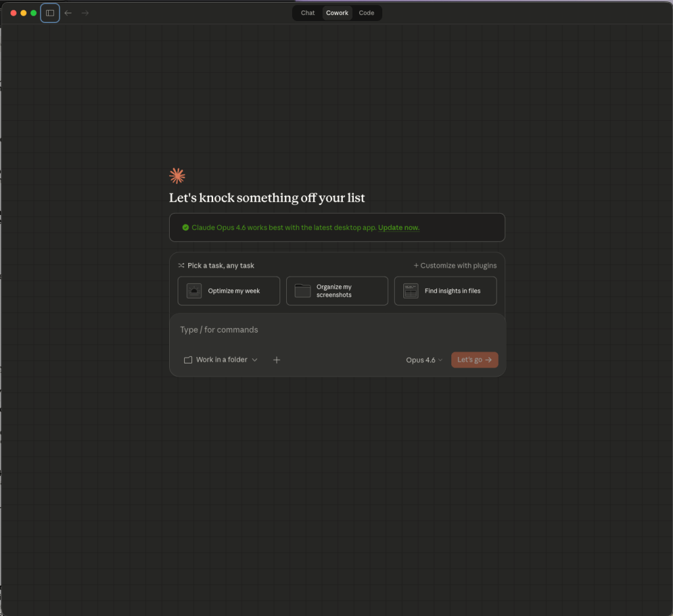Viewport: 673px width, 616px height.
Task: Click the forward navigation arrow
Action: point(85,13)
